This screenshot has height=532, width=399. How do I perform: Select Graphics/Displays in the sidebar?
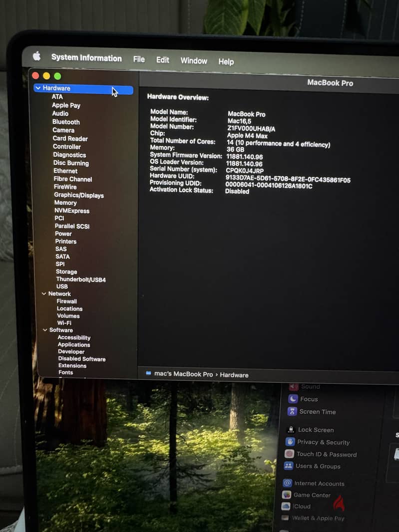click(79, 195)
